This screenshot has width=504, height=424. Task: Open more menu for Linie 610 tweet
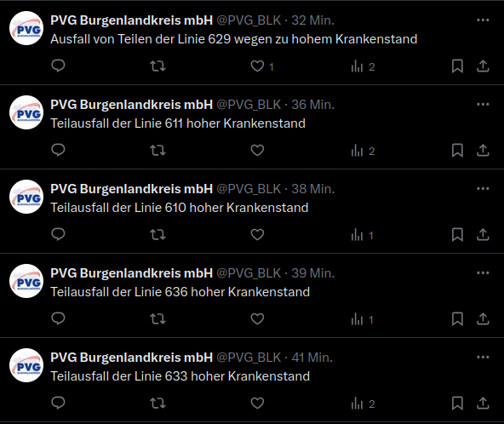(x=483, y=189)
